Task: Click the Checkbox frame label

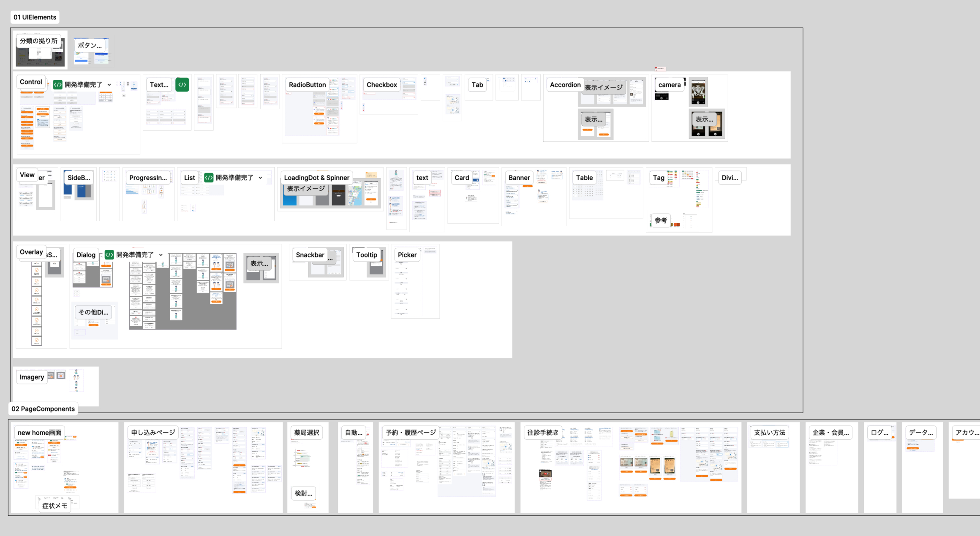Action: point(381,84)
